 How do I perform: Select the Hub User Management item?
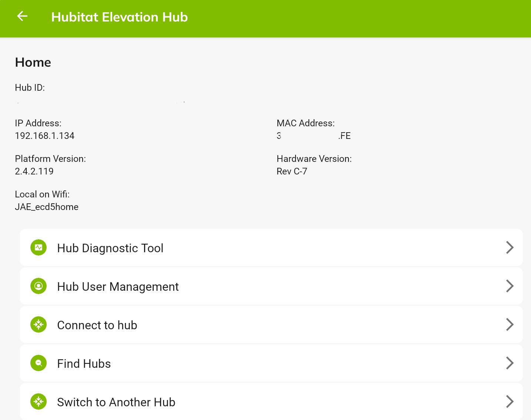[271, 286]
